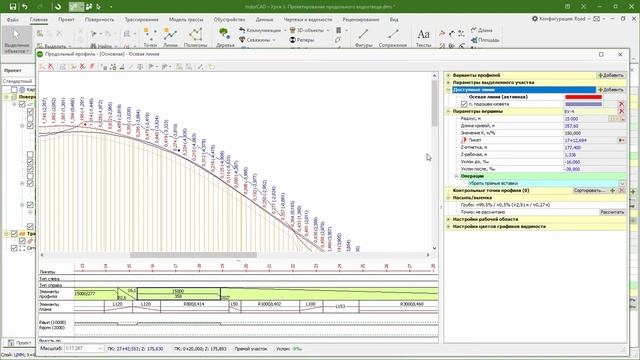Click red X in Параметры вершины row
640x360 pixels.
tap(621, 111)
